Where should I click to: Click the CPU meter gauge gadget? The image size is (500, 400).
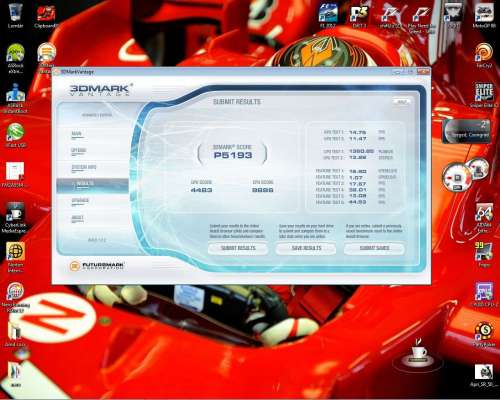457,178
